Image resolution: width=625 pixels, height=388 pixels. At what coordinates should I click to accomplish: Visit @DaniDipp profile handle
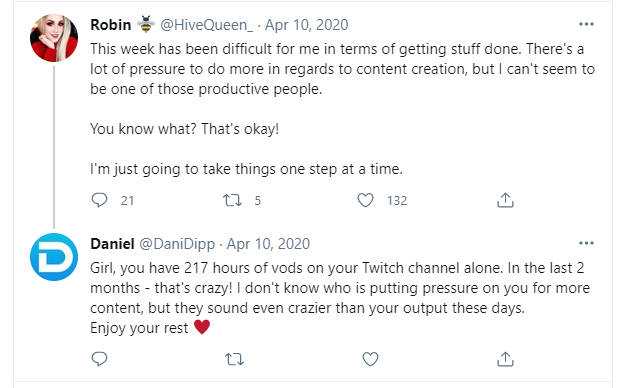click(177, 244)
